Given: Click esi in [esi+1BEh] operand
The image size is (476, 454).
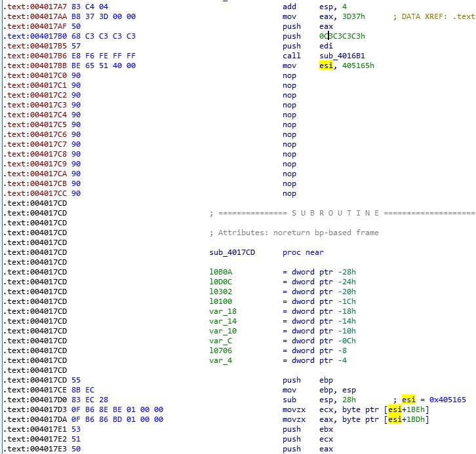Looking at the screenshot, I should click(395, 409).
